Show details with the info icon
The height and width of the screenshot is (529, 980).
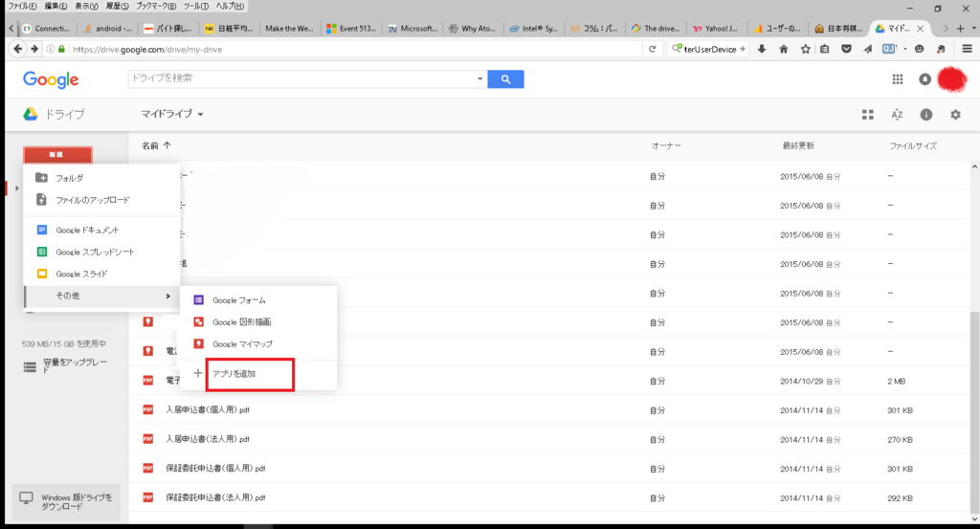pos(926,114)
